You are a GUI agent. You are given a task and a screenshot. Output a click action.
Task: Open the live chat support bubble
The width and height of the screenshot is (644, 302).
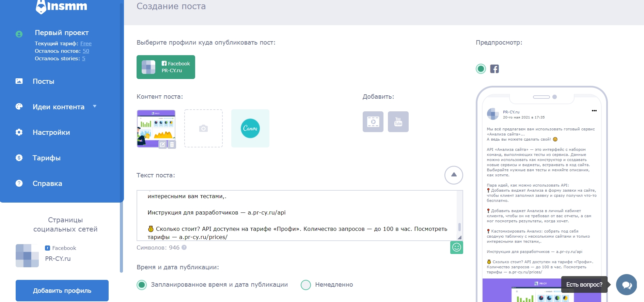626,285
